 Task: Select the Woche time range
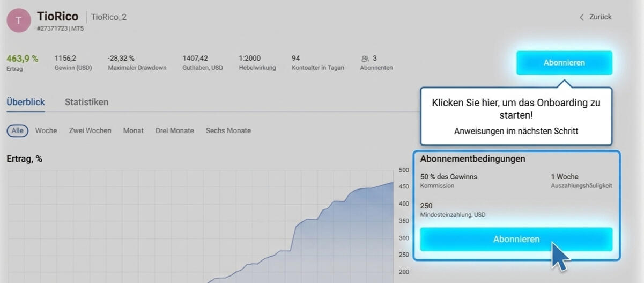coord(46,130)
